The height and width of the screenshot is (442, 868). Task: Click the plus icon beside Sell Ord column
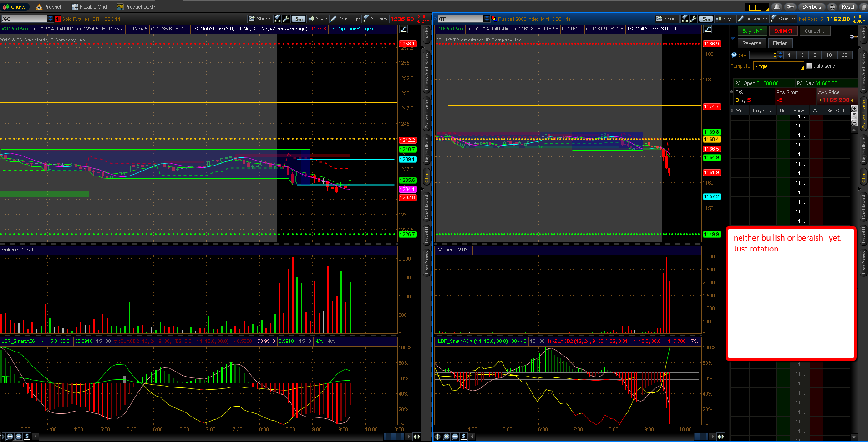(854, 109)
